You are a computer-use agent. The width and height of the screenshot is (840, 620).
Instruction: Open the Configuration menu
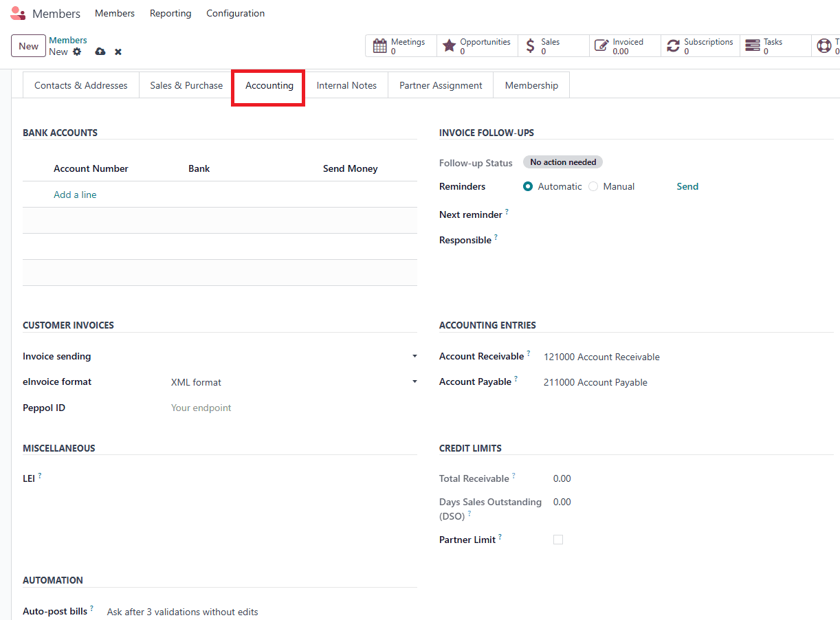[x=236, y=13]
